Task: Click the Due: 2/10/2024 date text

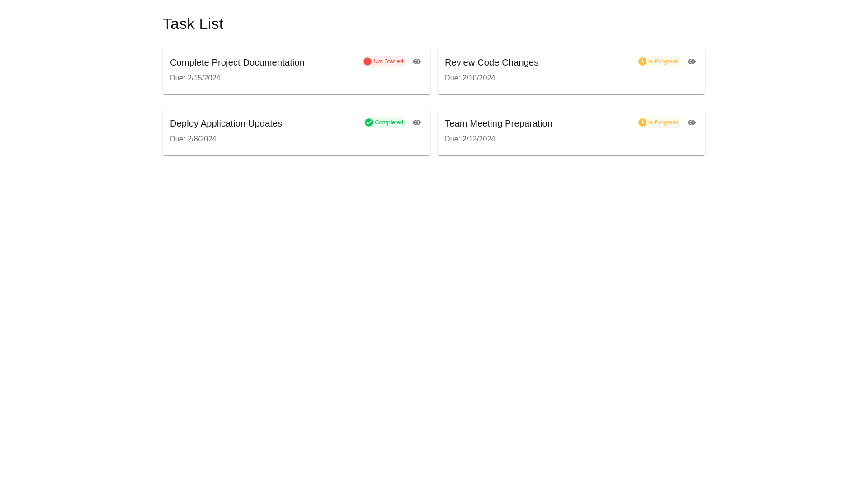Action: coord(470,78)
